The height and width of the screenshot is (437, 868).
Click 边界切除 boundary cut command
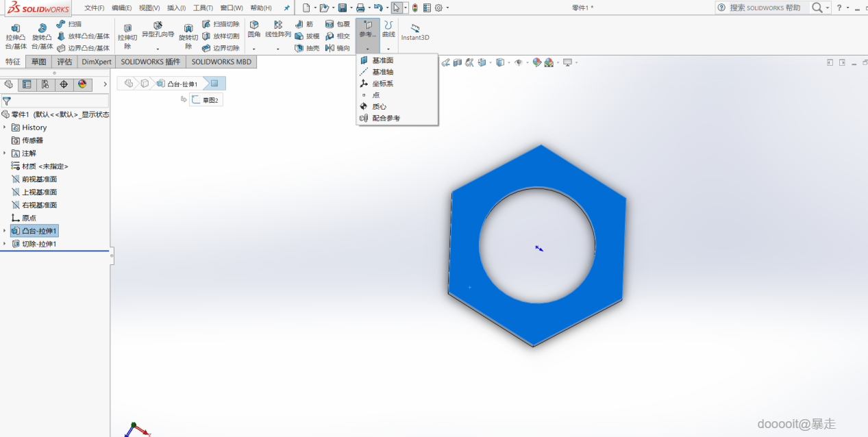(221, 48)
